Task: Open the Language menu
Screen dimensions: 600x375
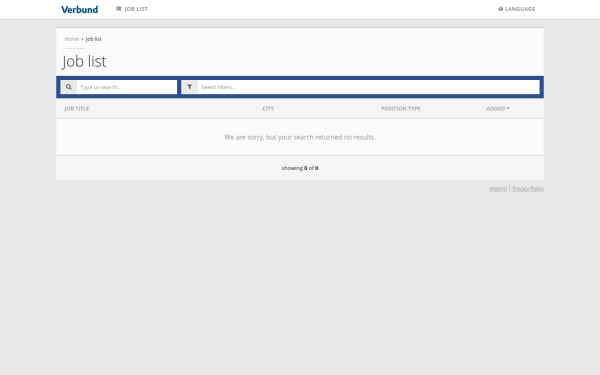Action: (x=517, y=9)
